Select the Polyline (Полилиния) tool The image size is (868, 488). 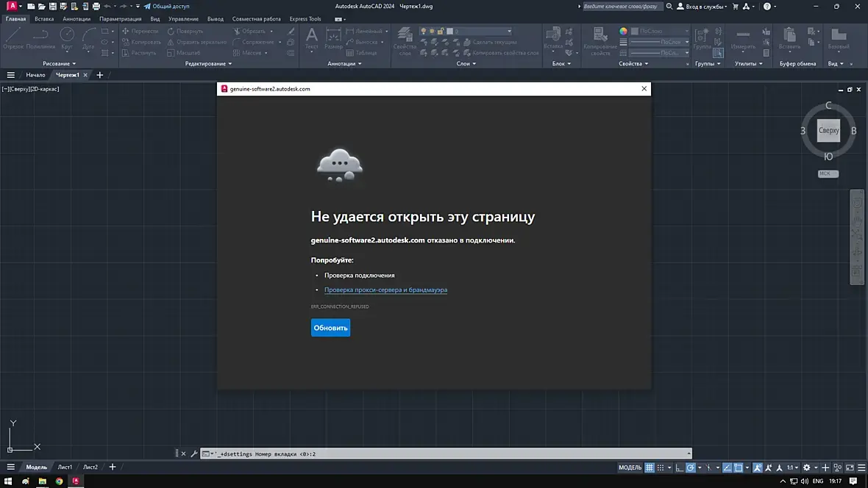click(x=40, y=39)
